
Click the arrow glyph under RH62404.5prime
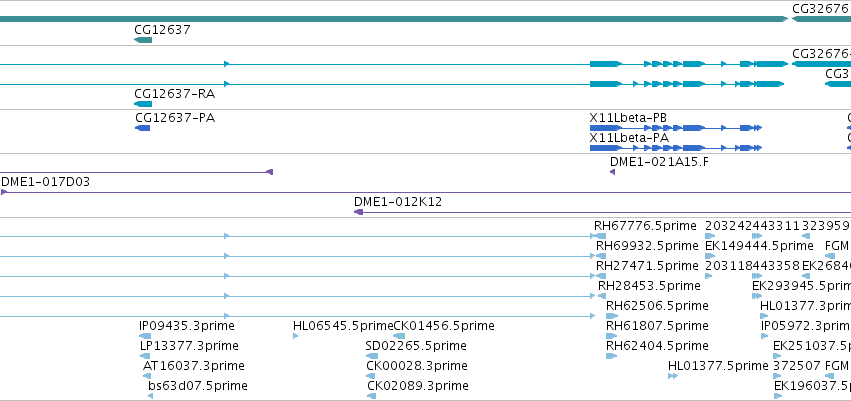612,356
